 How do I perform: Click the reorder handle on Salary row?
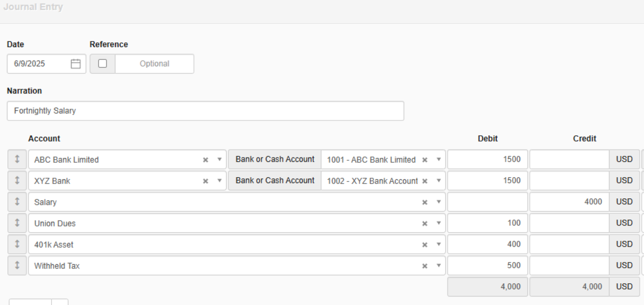pos(17,202)
